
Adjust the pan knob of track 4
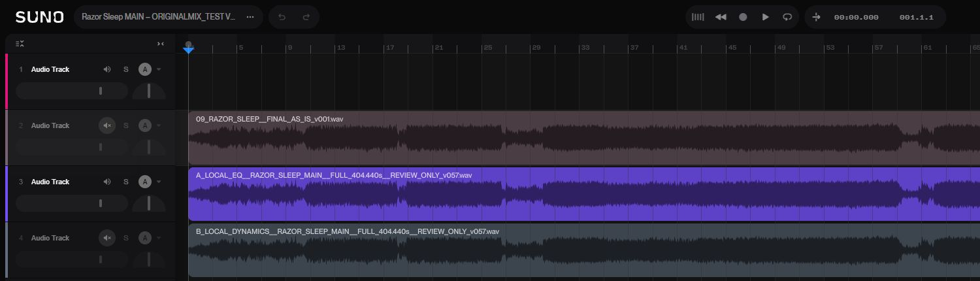[149, 259]
